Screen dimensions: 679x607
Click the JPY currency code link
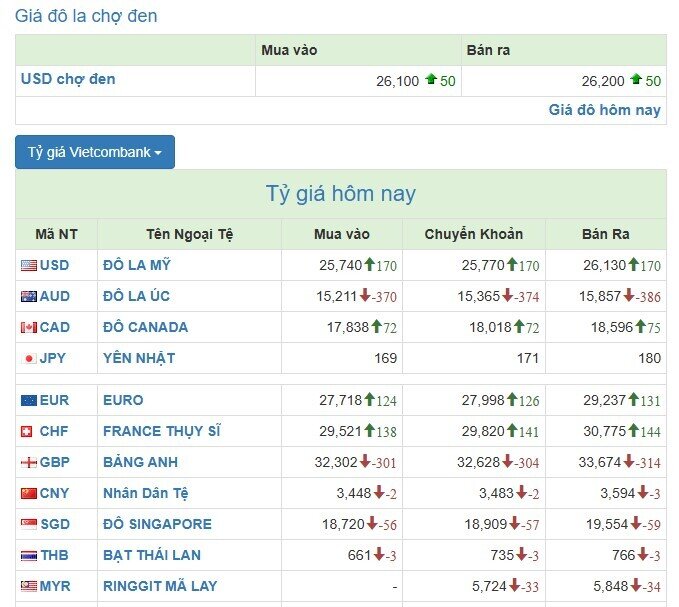pos(52,359)
